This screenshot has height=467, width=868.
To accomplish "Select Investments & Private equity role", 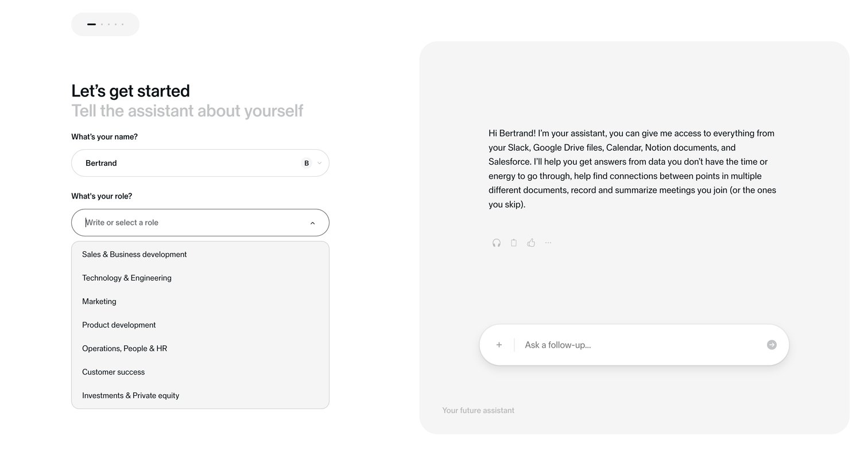I will pyautogui.click(x=200, y=395).
